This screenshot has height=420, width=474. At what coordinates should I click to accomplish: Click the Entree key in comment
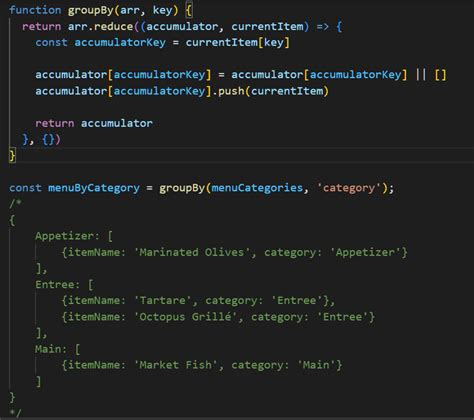[55, 284]
